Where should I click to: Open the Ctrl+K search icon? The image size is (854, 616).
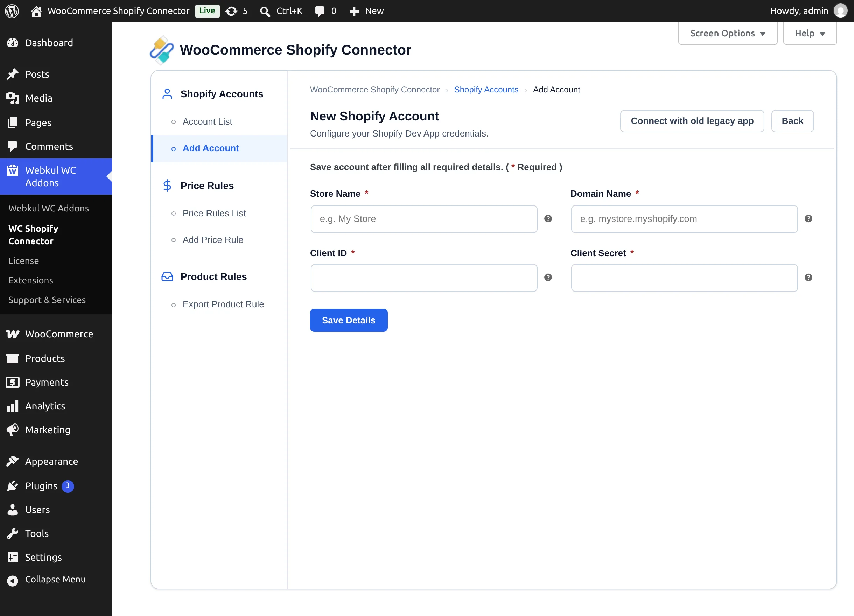point(265,11)
